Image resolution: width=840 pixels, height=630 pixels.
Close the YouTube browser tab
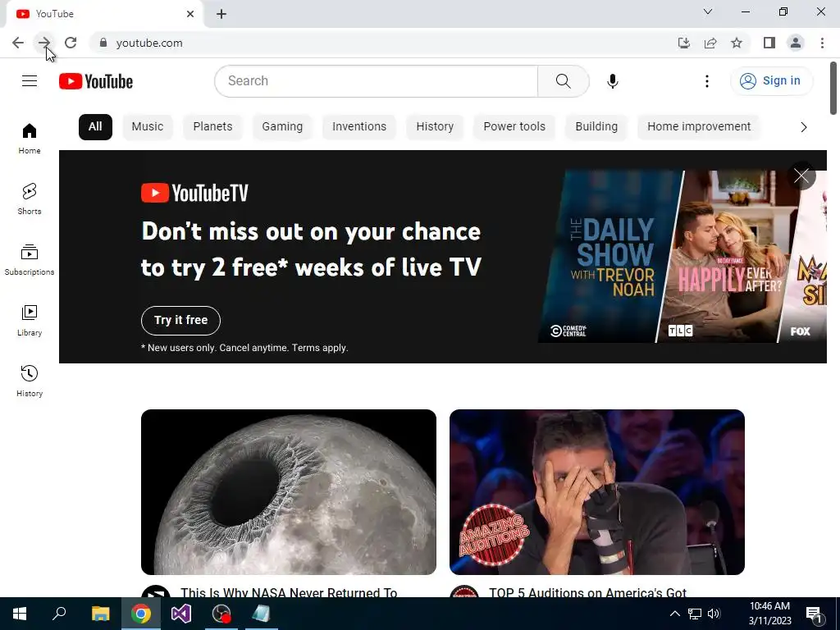190,14
